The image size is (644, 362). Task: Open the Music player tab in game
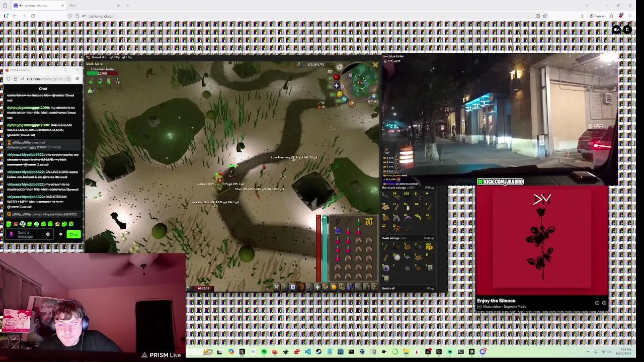coord(374,287)
